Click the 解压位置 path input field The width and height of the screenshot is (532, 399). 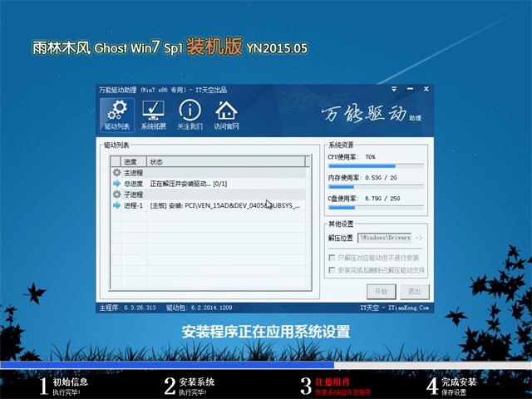[x=384, y=238]
